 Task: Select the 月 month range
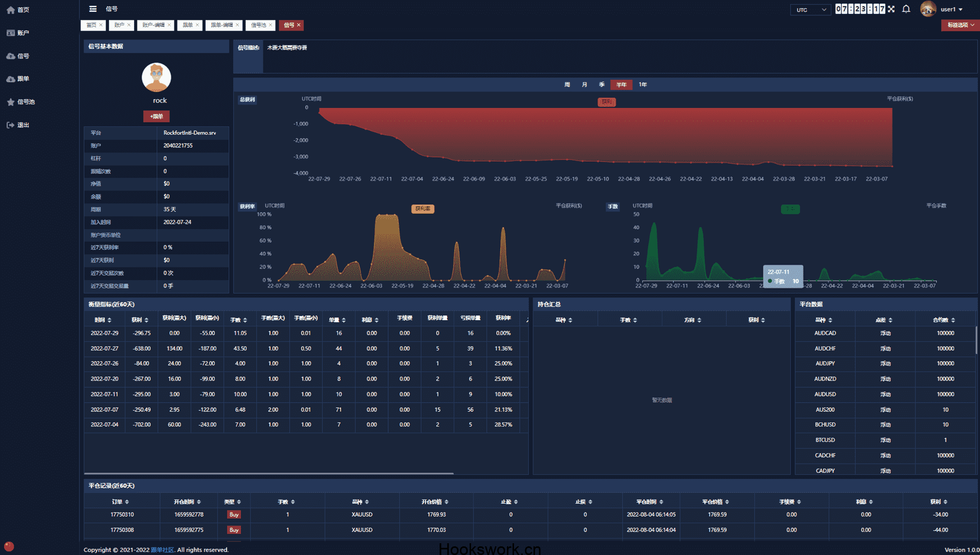585,85
